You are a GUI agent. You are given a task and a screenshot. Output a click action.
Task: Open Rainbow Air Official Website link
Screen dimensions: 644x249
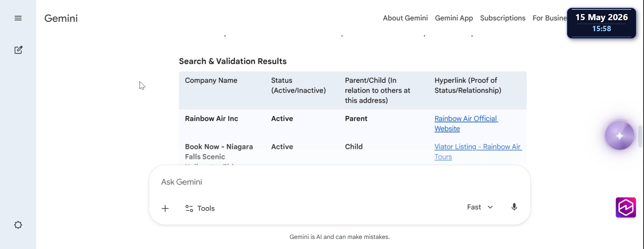click(x=466, y=123)
